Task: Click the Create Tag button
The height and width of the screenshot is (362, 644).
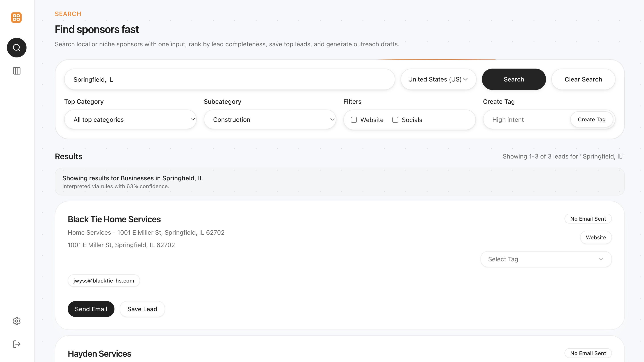Action: pos(592,120)
